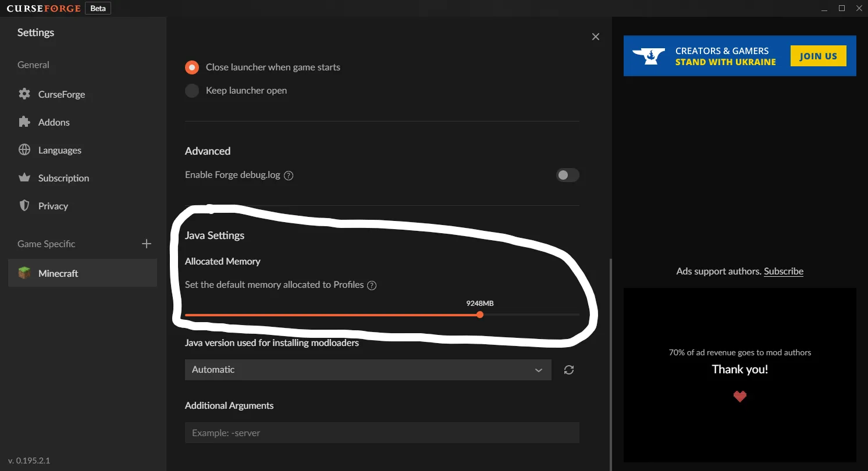This screenshot has width=868, height=471.
Task: Click the allocated memory slider handle
Action: tap(480, 315)
